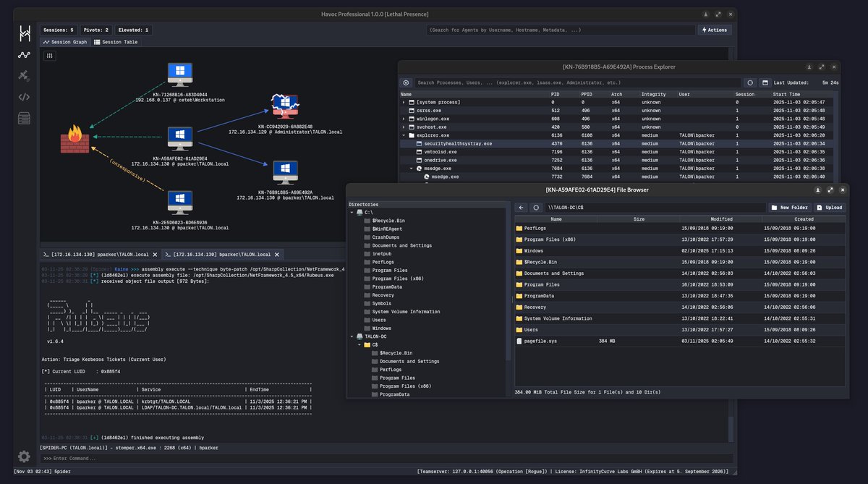Focus the Enter Command console input

[x=387, y=458]
